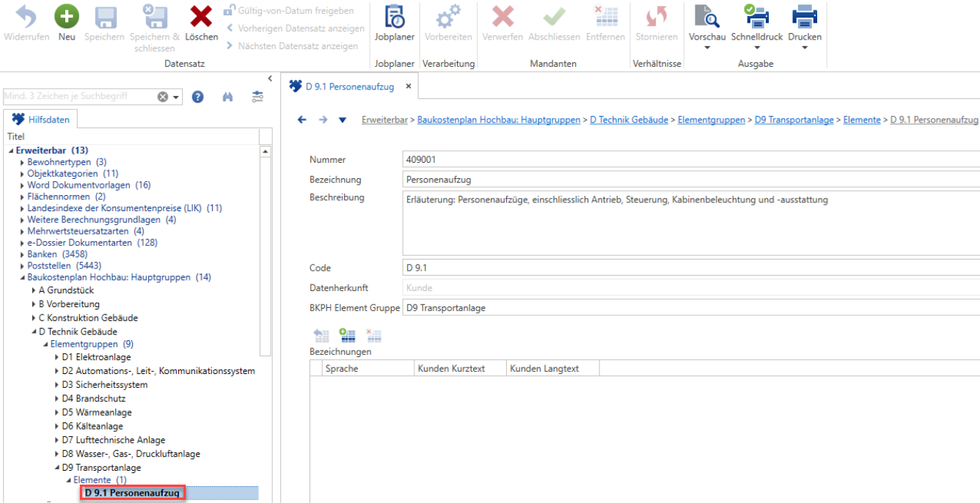The image size is (980, 503).
Task: Open the search filter settings icon
Action: tap(257, 97)
